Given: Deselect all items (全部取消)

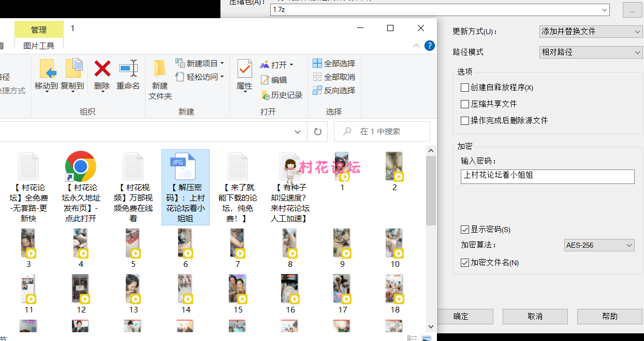Looking at the screenshot, I should pos(334,77).
